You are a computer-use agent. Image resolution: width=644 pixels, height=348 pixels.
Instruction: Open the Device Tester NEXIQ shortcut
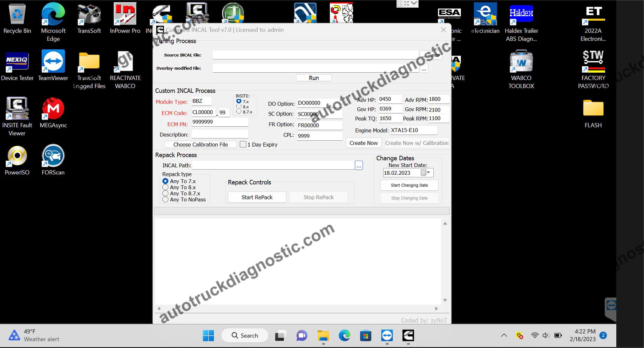click(17, 66)
